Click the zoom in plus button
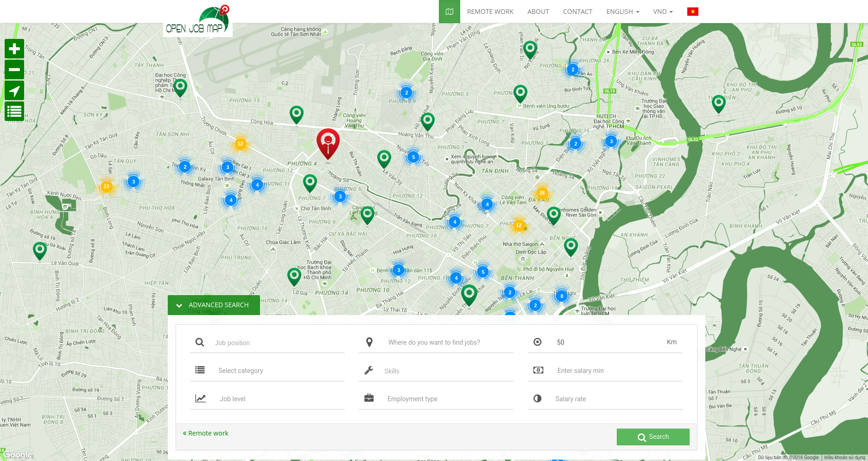This screenshot has height=461, width=868. pos(14,49)
